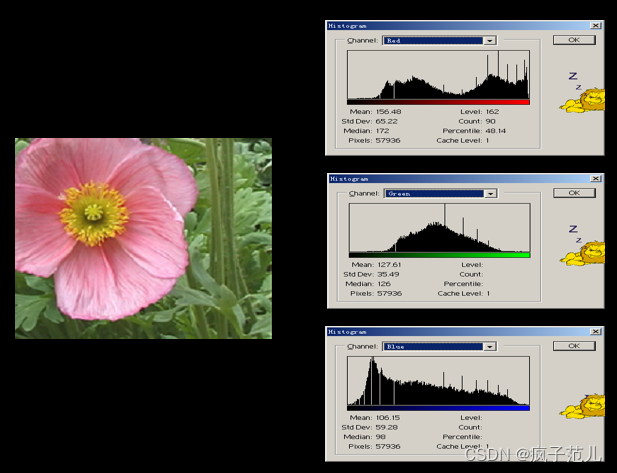The image size is (617, 473).
Task: Click the pink poppy flower image
Action: point(143,238)
